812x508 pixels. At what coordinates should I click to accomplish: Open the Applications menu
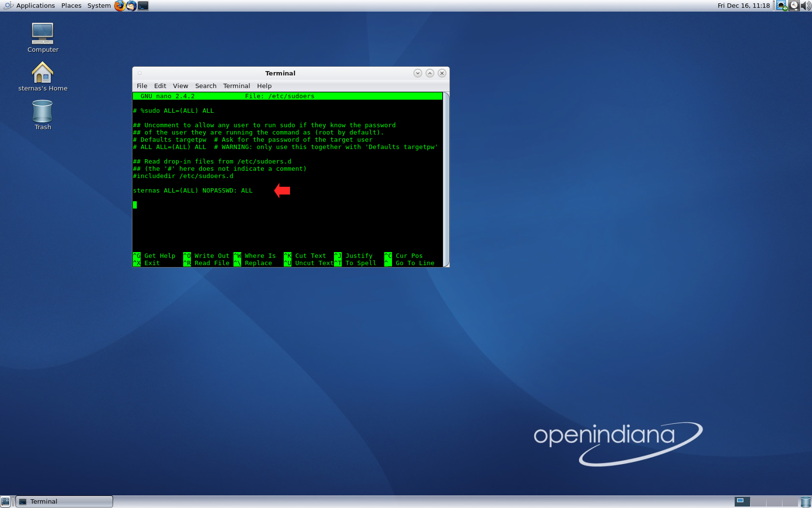35,6
